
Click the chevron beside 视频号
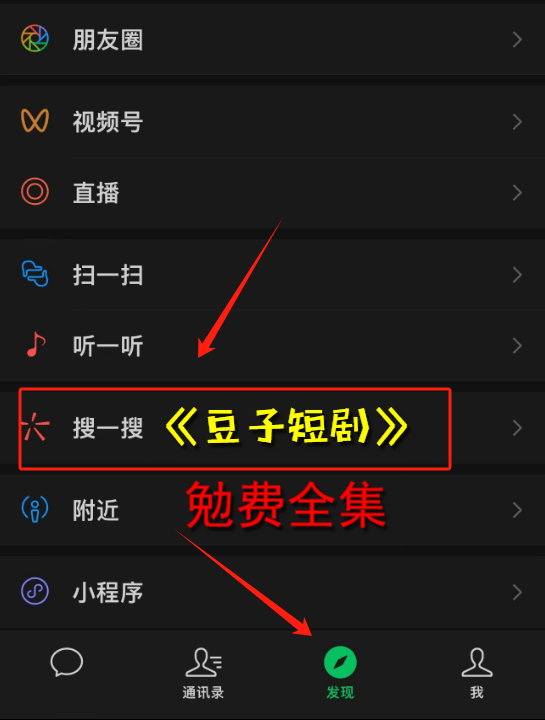point(517,122)
